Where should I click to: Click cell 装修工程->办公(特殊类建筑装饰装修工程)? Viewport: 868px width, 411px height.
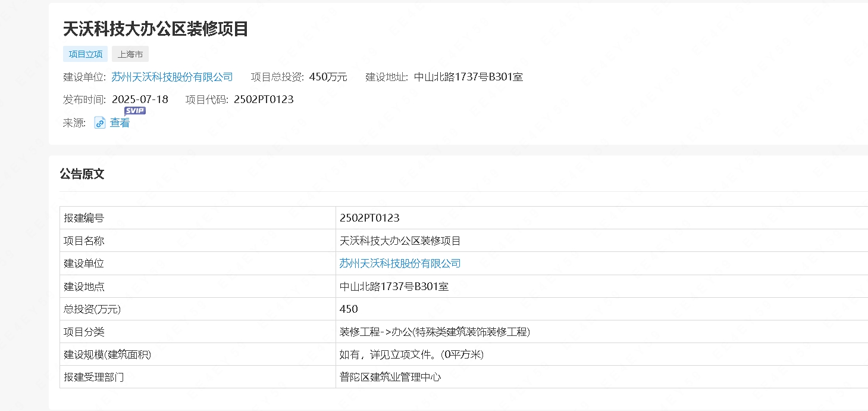(435, 332)
